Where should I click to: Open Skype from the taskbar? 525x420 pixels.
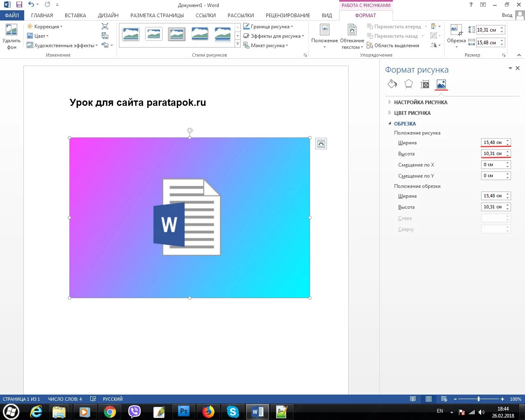[x=233, y=412]
